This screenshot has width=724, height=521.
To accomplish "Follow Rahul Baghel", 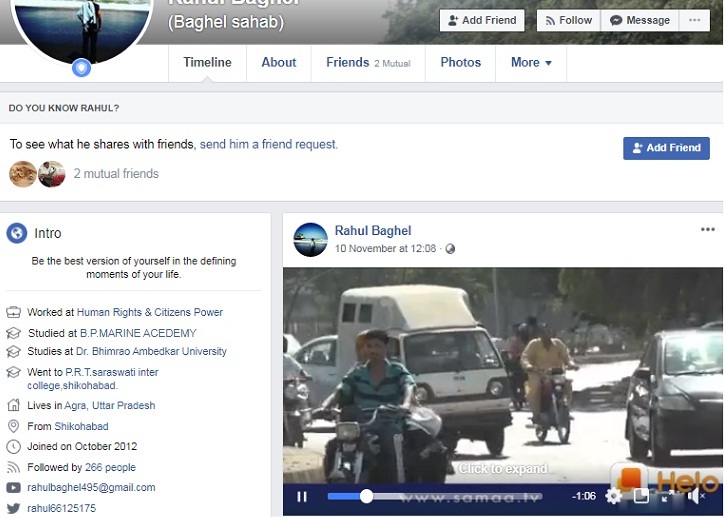I will coord(568,20).
